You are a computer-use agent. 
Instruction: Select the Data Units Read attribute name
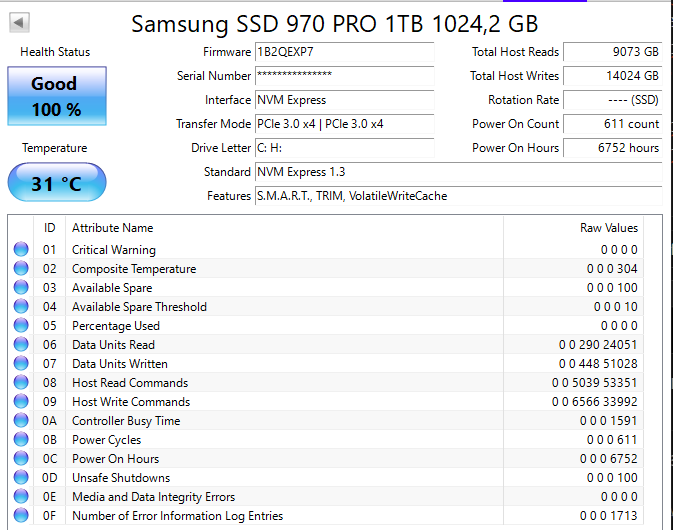[x=113, y=345]
